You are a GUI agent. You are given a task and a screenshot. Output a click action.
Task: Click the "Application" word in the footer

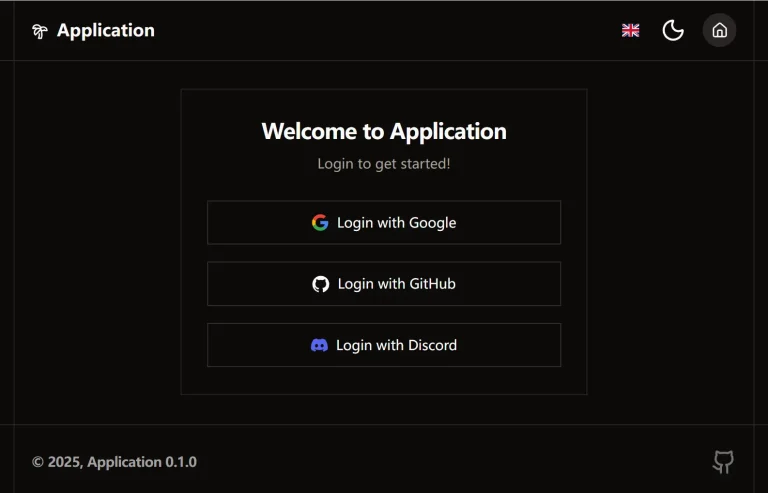(x=124, y=462)
